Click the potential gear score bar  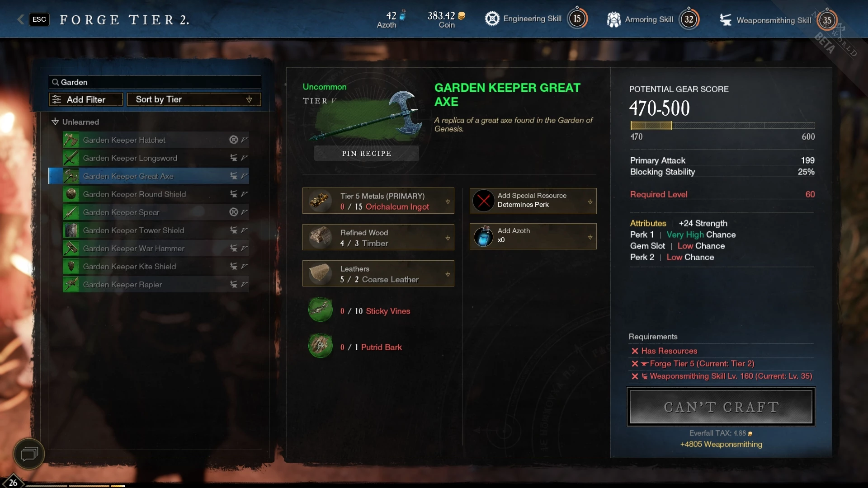(722, 126)
